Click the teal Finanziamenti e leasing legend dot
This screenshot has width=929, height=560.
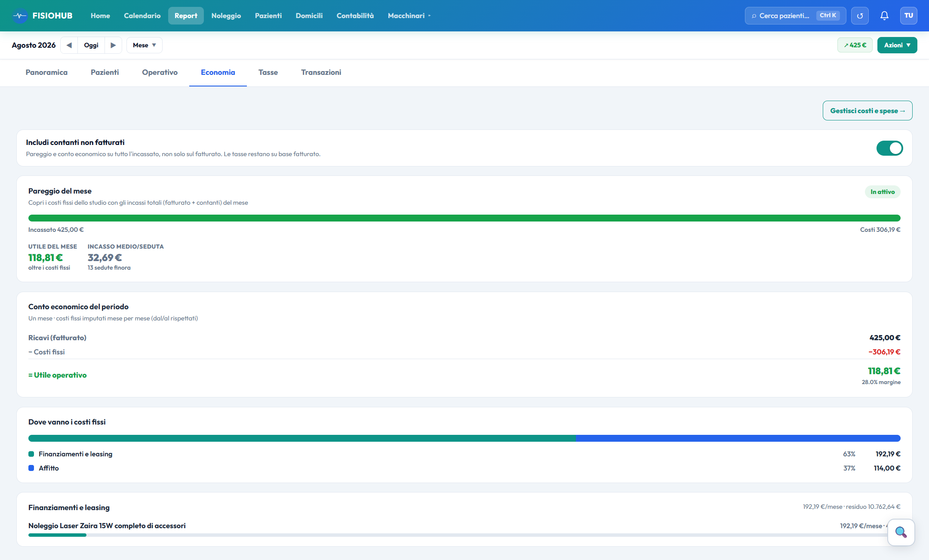[x=31, y=454]
